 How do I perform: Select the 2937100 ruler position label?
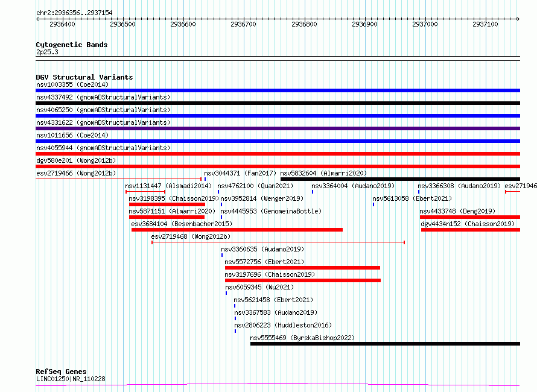pos(485,24)
